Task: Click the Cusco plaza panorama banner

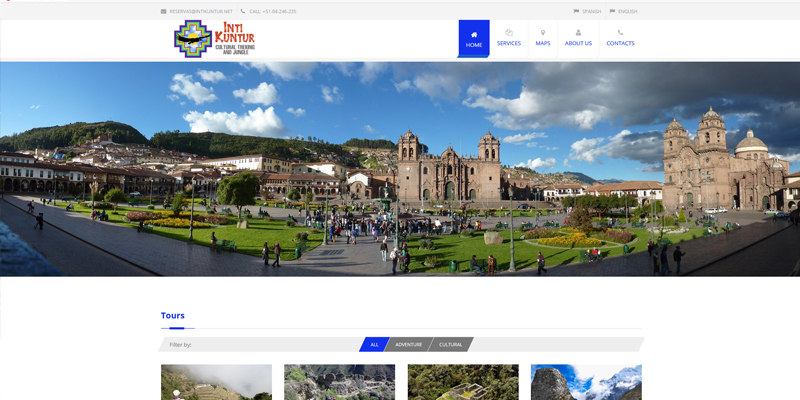Action: pos(400,168)
